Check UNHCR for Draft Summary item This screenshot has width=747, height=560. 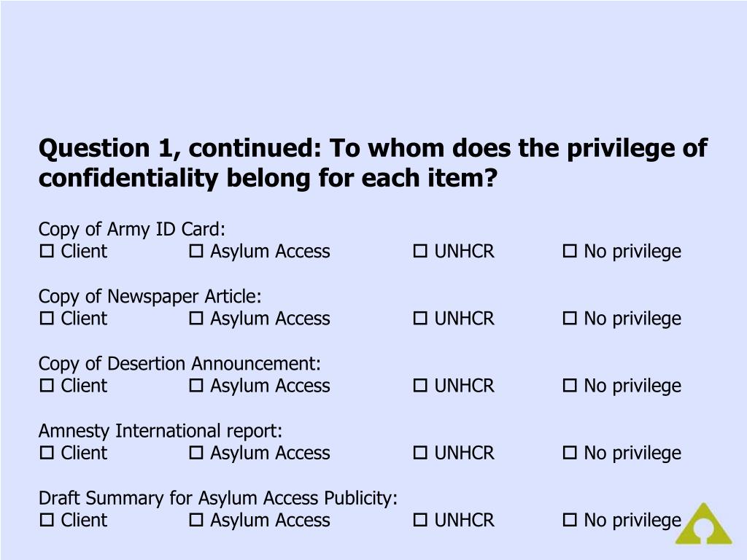[x=420, y=519]
